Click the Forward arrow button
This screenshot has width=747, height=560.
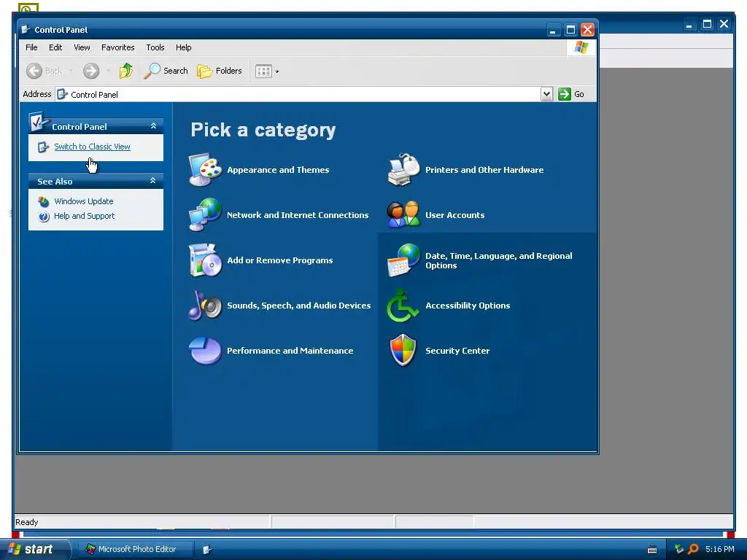point(91,71)
